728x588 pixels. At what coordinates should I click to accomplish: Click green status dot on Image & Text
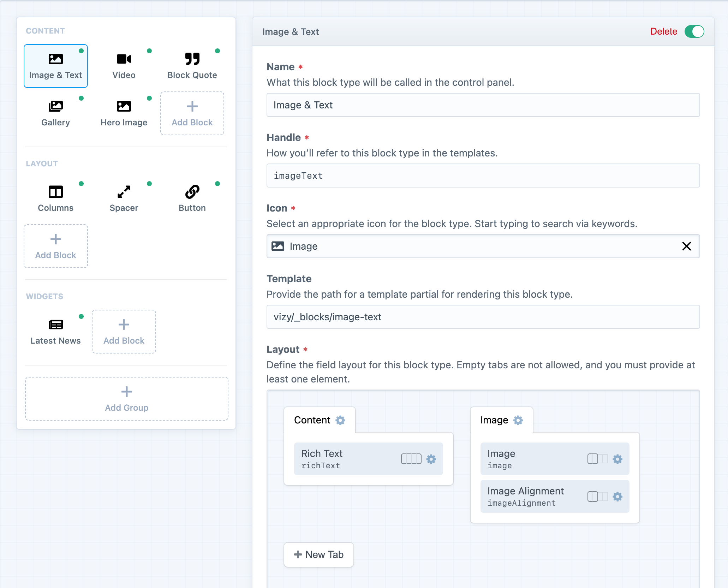click(x=81, y=51)
